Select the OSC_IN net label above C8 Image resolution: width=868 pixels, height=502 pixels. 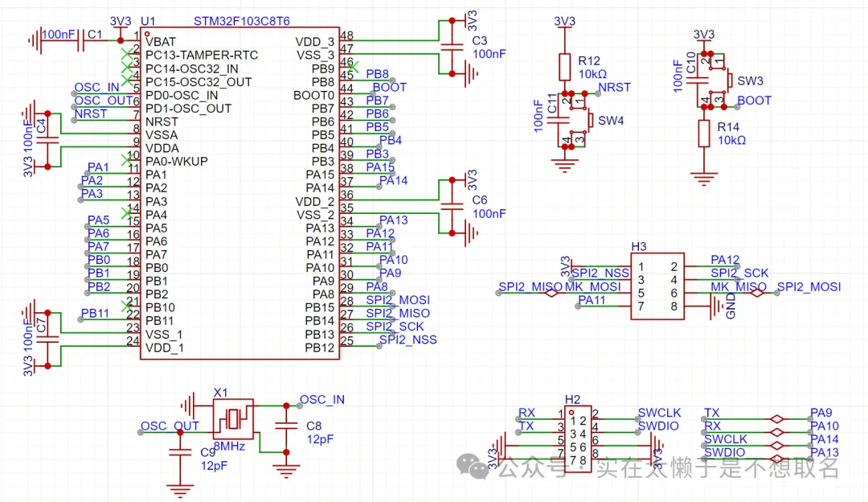[x=321, y=399]
